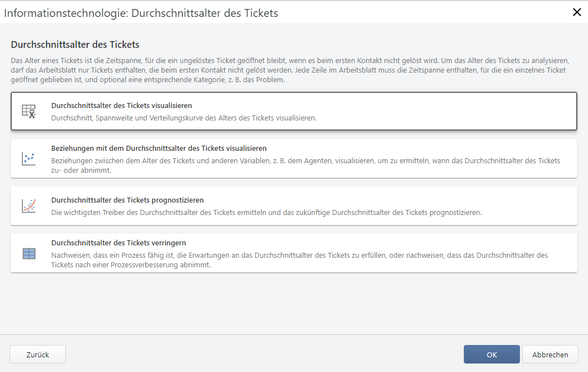Click the trend chart icon beside 'prognostizieren'

click(x=30, y=206)
